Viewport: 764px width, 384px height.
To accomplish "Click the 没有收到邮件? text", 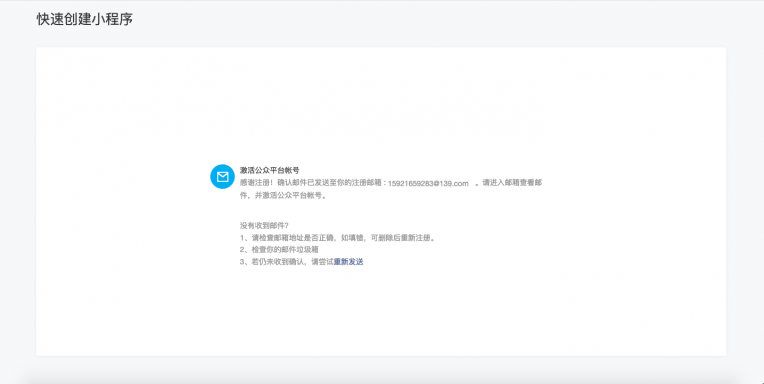I will 264,226.
